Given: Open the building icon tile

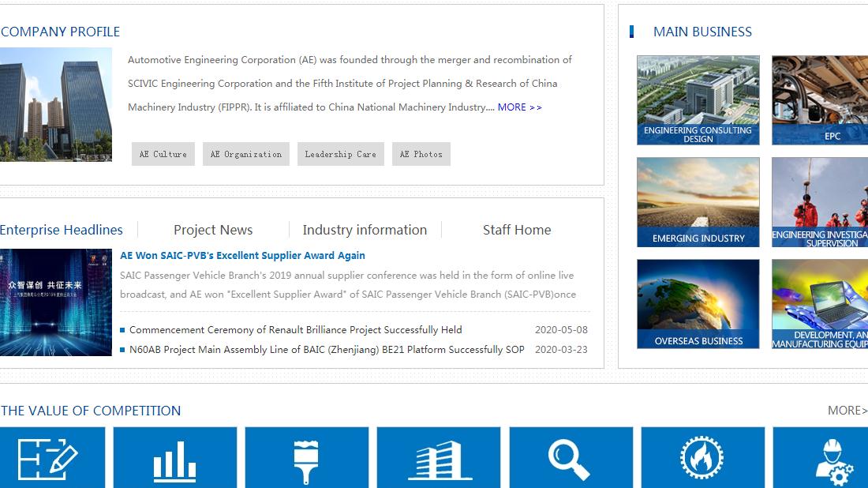Looking at the screenshot, I should [438, 458].
